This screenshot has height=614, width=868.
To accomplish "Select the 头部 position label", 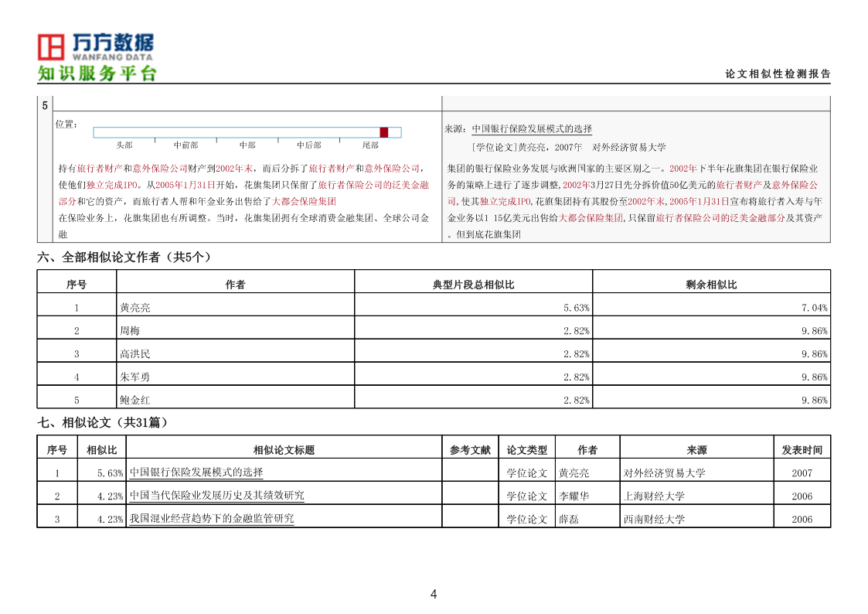I will 124,145.
